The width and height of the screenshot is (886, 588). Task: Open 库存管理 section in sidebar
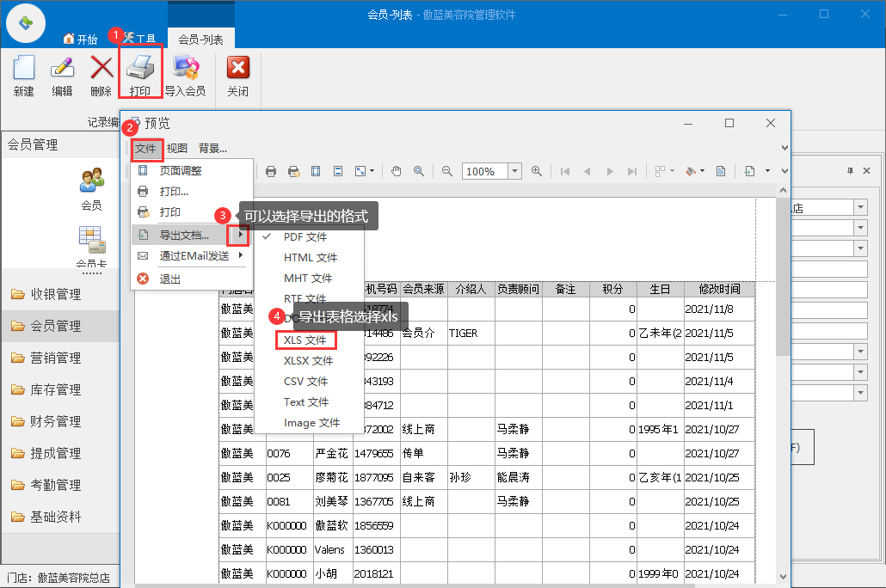[60, 389]
